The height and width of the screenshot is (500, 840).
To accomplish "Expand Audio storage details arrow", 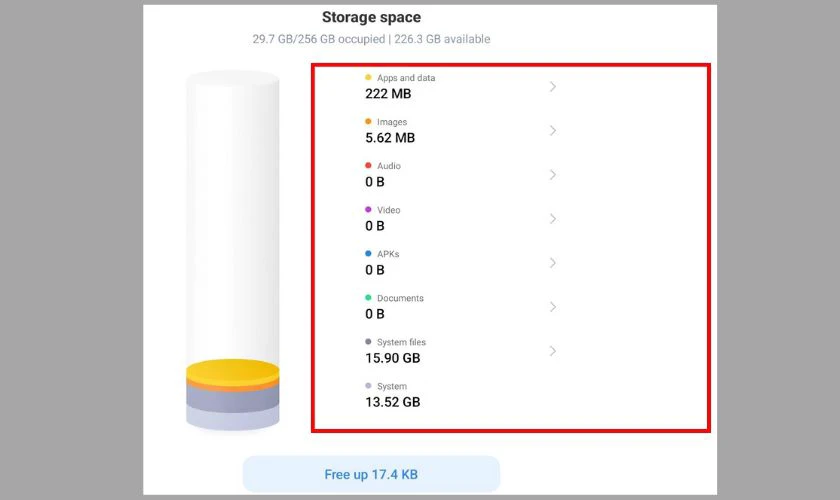I will (x=553, y=174).
